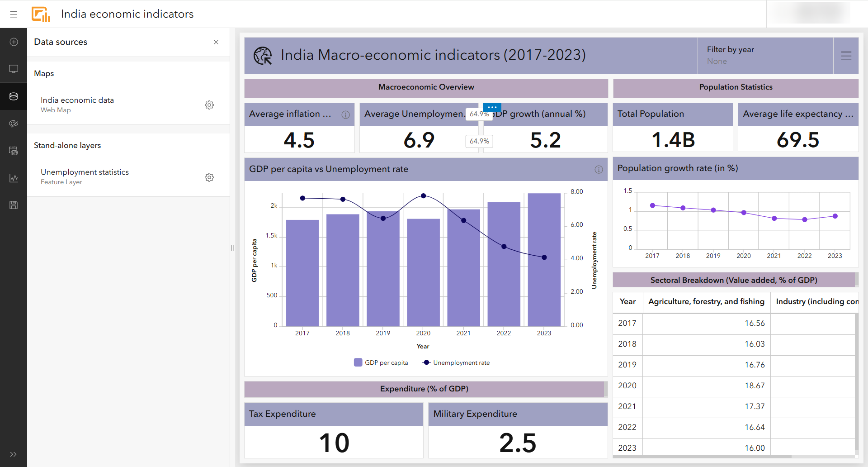Image resolution: width=868 pixels, height=467 pixels.
Task: Select the desktop view icon in sidebar
Action: [14, 68]
